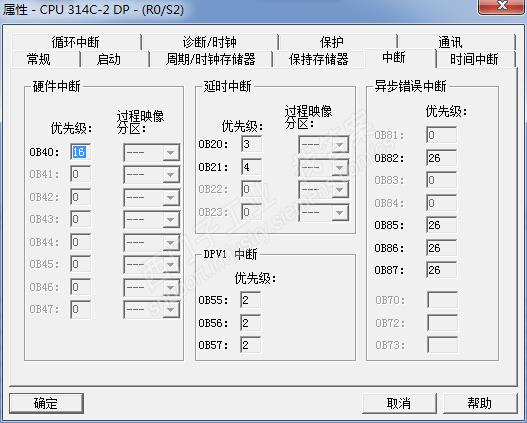The width and height of the screenshot is (527, 423).
Task: Open OB47 process image partition dropdown
Action: [x=151, y=309]
